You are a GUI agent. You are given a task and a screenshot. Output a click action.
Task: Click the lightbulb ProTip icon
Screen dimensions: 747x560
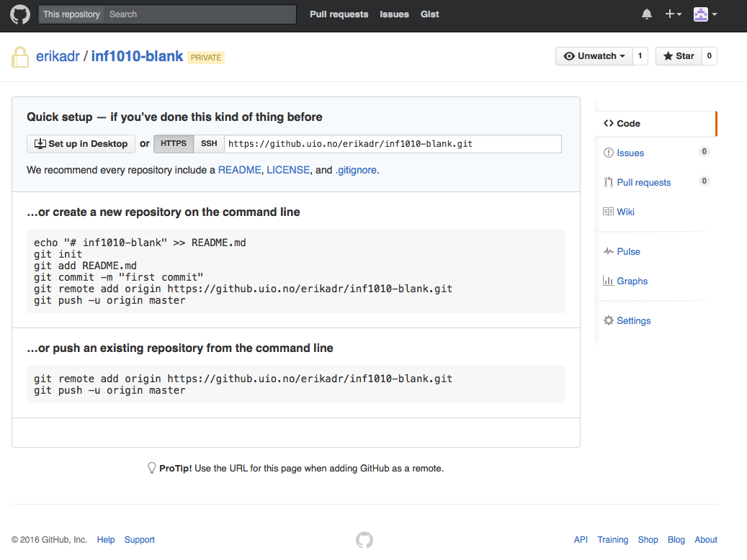coord(151,468)
